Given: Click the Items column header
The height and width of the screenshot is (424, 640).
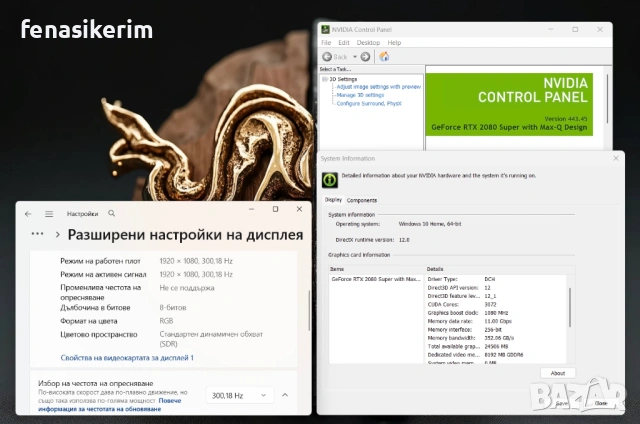Looking at the screenshot, I should tap(377, 269).
